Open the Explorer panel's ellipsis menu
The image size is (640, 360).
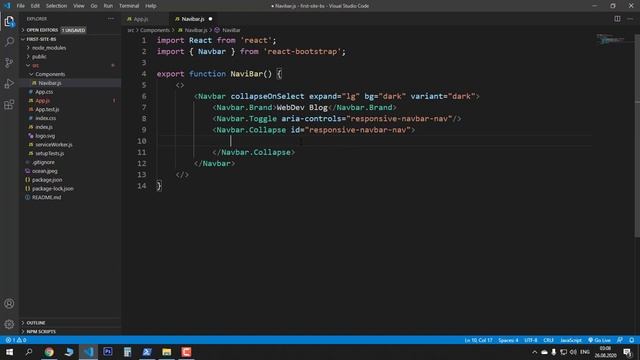[x=111, y=19]
